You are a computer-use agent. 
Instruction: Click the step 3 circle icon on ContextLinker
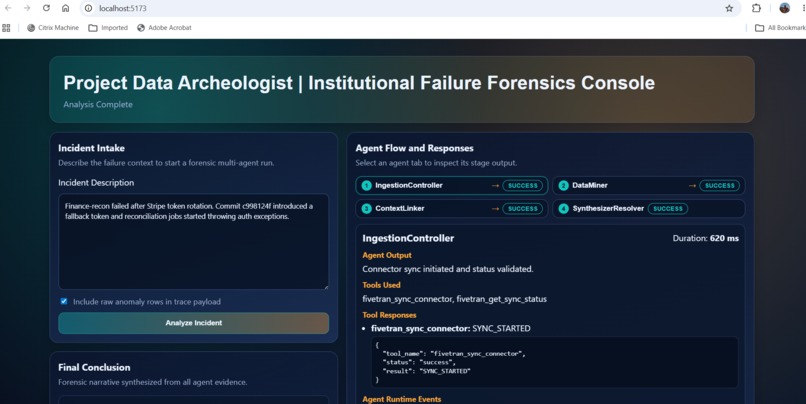coord(367,209)
